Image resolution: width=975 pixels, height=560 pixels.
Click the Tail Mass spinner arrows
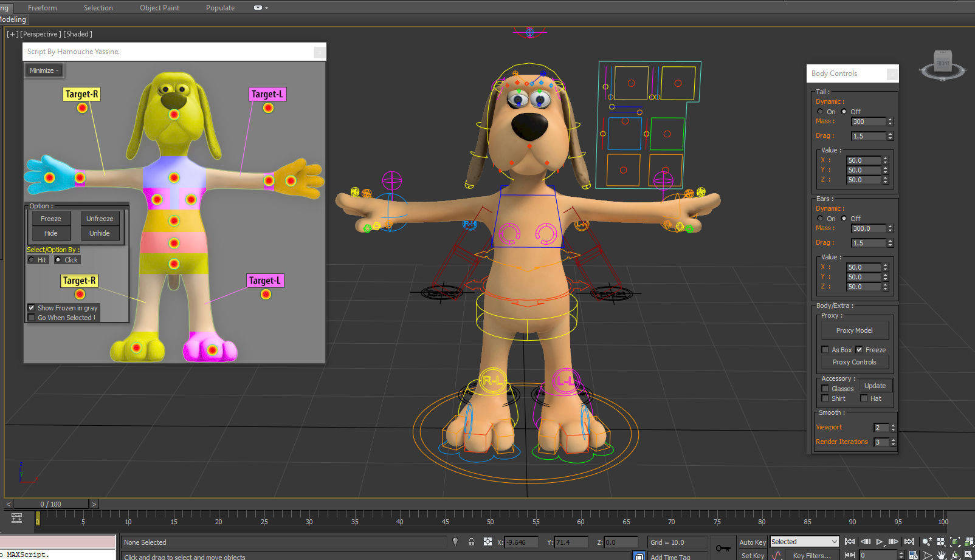890,121
